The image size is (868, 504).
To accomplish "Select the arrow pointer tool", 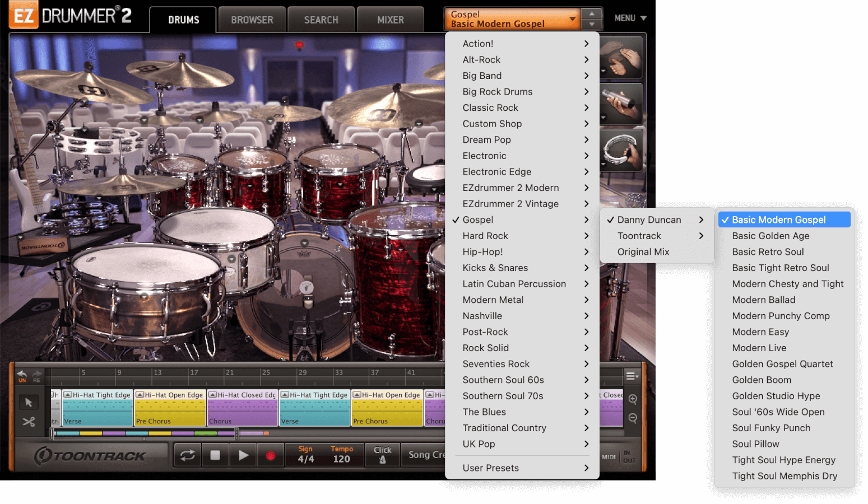I will (29, 402).
